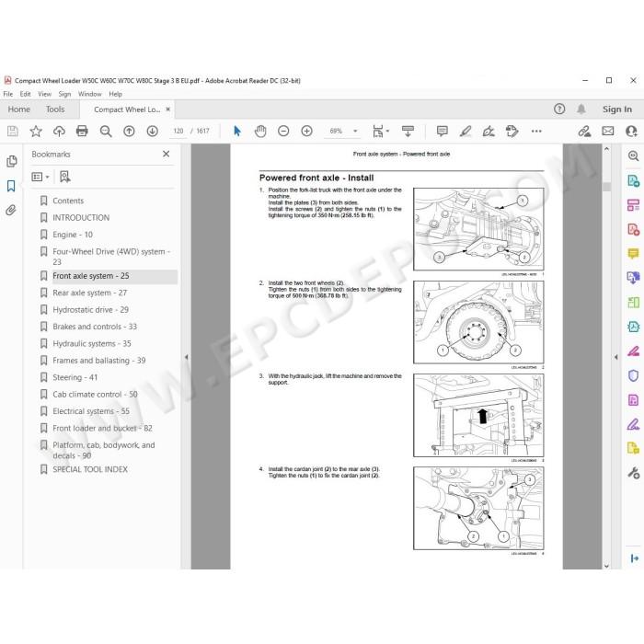
Task: Zoom out using the minus icon
Action: tap(283, 131)
